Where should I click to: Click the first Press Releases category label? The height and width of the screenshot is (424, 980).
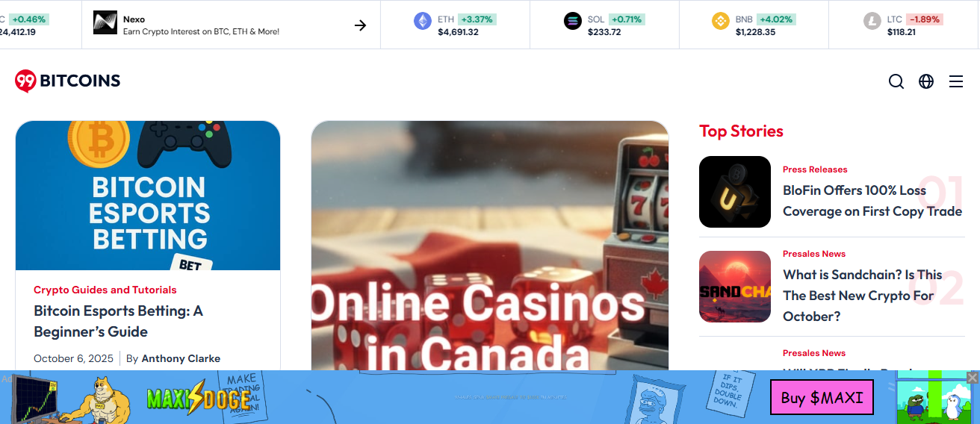(x=815, y=169)
